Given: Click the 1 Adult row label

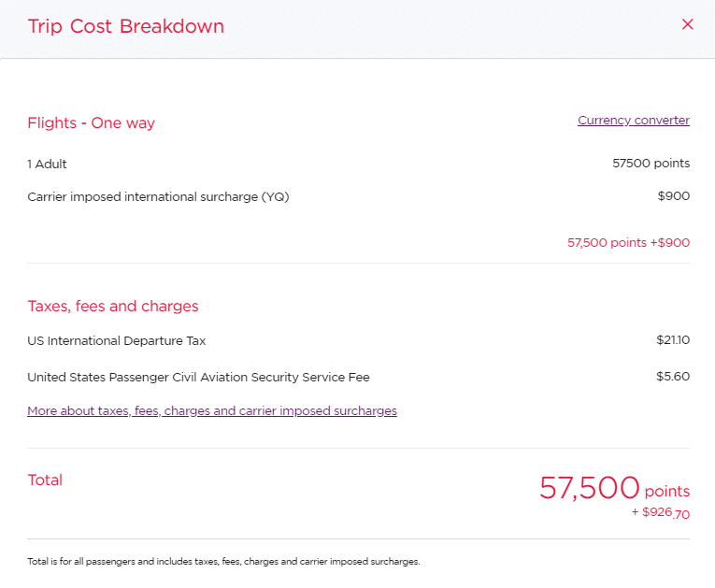Looking at the screenshot, I should pos(48,164).
